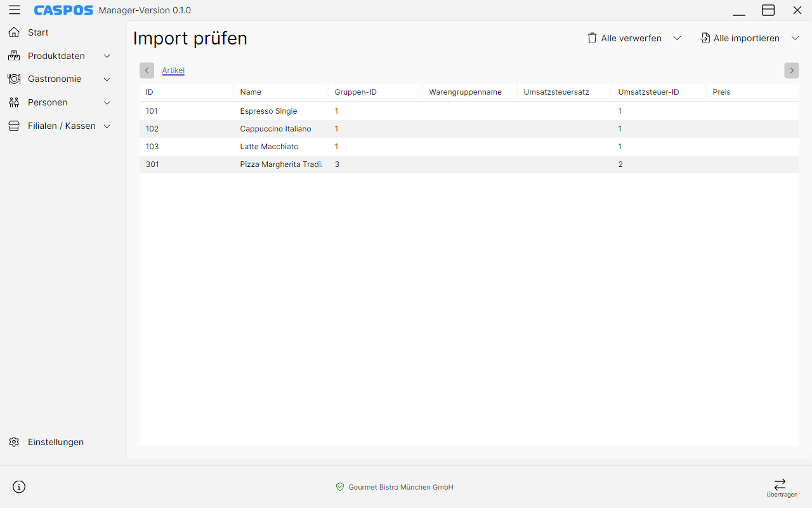812x508 pixels.
Task: Select the Espresso Single row
Action: click(x=469, y=111)
